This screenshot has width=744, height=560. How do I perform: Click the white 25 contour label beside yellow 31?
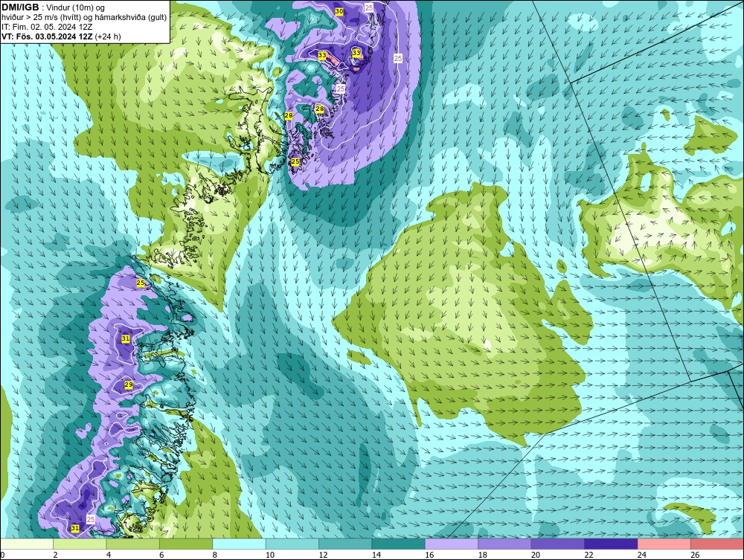click(x=91, y=519)
